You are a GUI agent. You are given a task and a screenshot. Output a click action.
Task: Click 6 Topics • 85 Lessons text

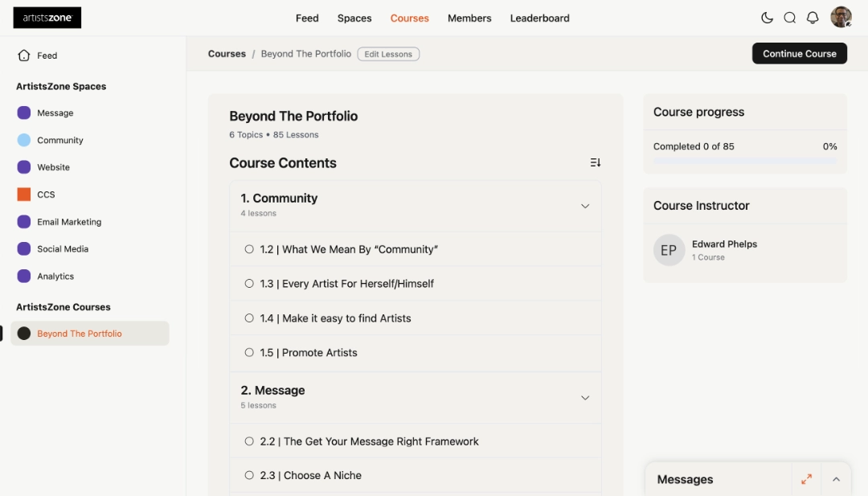coord(274,134)
